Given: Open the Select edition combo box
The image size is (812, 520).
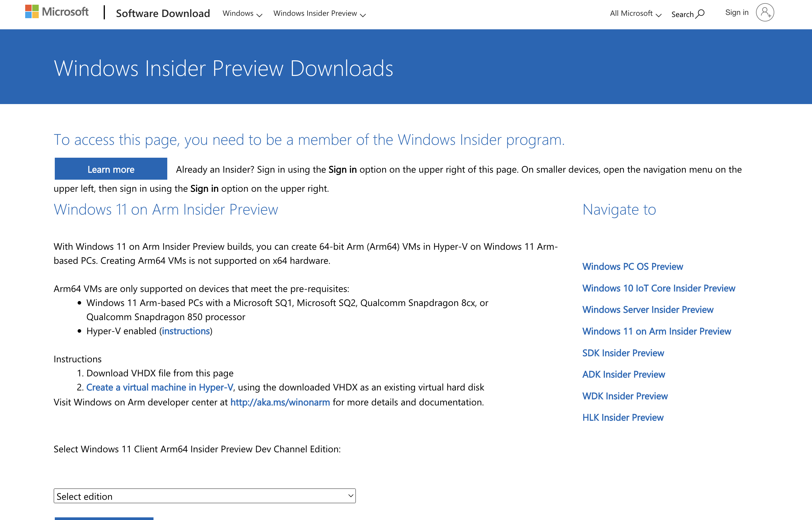Looking at the screenshot, I should 204,496.
